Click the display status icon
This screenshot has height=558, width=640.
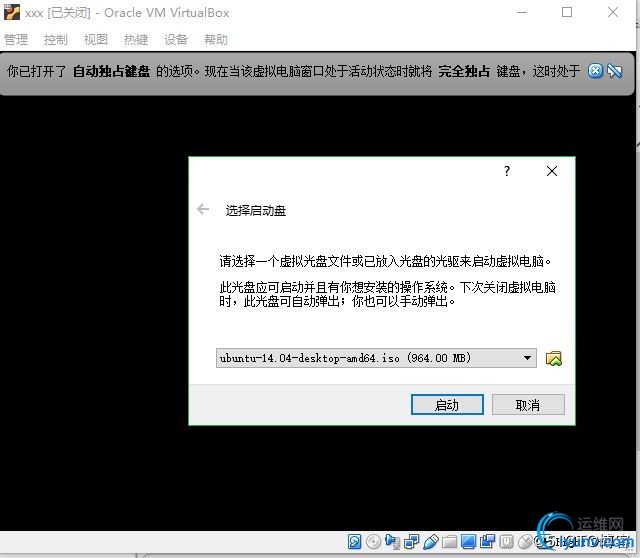(x=469, y=542)
